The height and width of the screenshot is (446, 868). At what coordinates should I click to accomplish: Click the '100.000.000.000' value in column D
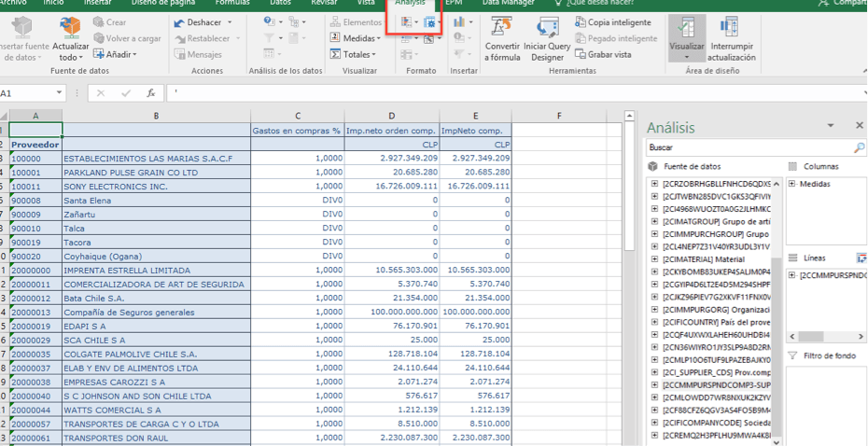tap(392, 312)
